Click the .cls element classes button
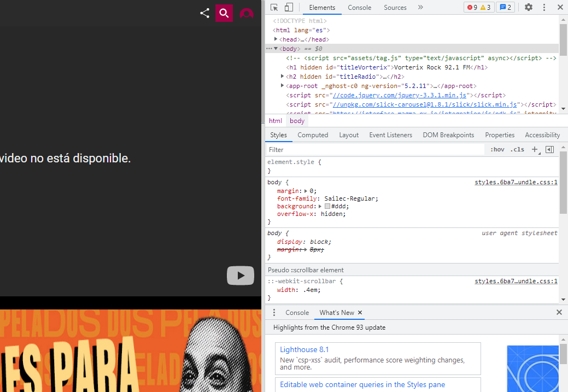The height and width of the screenshot is (392, 568). point(517,149)
